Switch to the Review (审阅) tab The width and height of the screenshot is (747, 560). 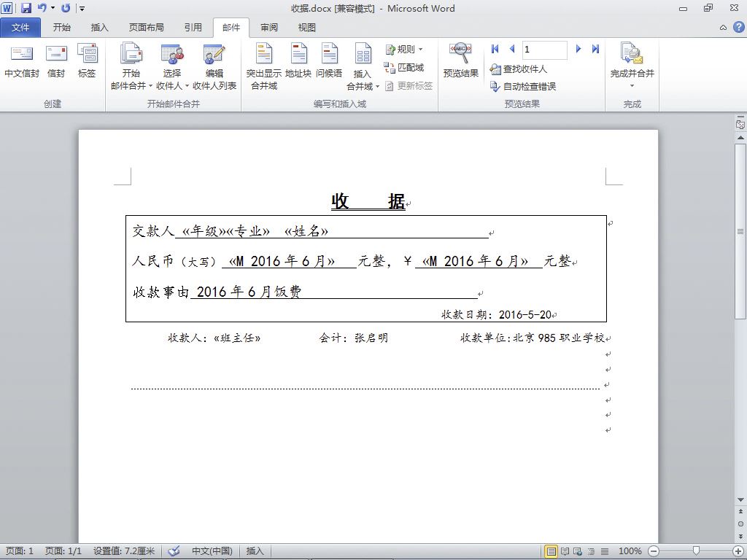[269, 28]
